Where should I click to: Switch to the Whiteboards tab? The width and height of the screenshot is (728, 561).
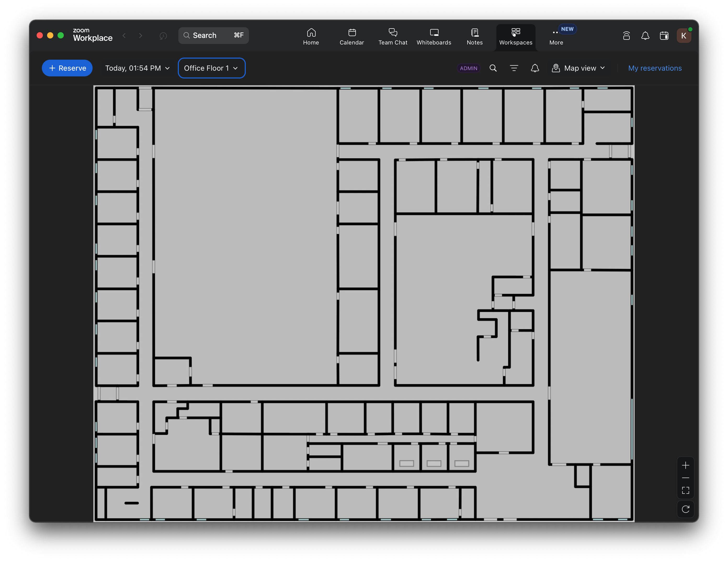[x=434, y=36]
